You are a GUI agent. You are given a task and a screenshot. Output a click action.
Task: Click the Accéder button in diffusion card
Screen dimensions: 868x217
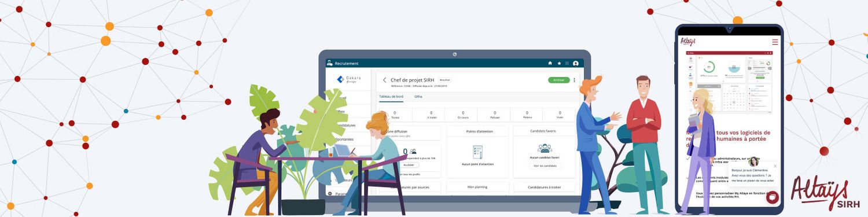pyautogui.click(x=409, y=165)
